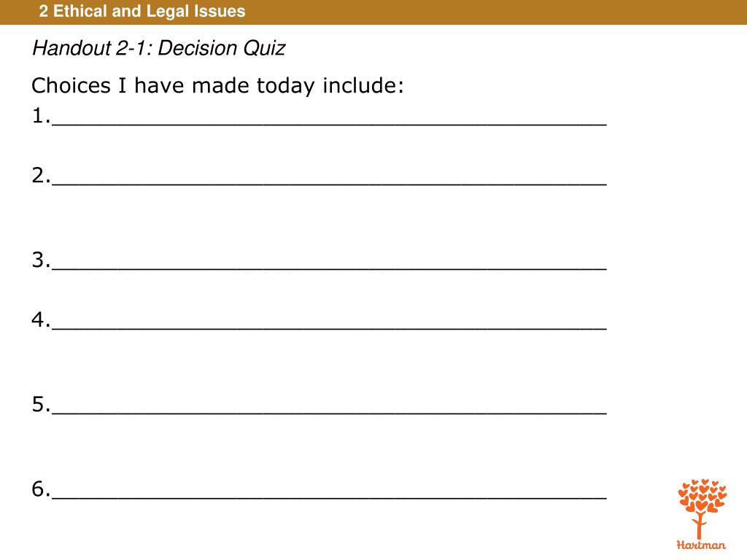Click the blank line for answer 5

click(x=329, y=413)
